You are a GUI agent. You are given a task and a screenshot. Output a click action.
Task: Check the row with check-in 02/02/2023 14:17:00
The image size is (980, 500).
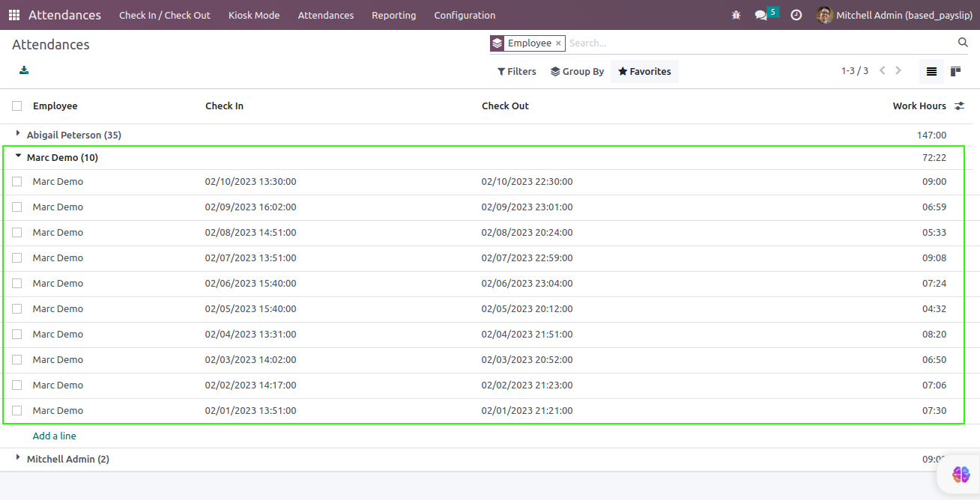pyautogui.click(x=16, y=385)
